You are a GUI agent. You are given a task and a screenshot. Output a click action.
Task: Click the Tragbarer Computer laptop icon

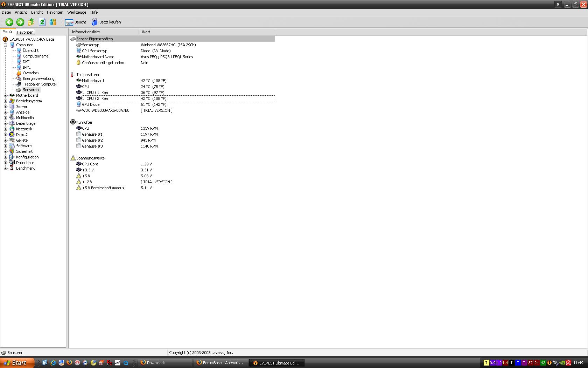(x=19, y=84)
